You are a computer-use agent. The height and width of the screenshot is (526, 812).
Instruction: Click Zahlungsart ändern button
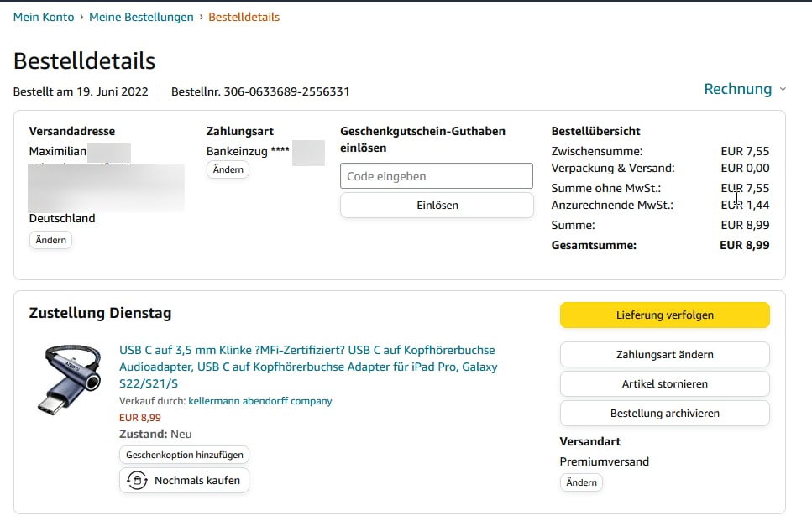point(664,354)
